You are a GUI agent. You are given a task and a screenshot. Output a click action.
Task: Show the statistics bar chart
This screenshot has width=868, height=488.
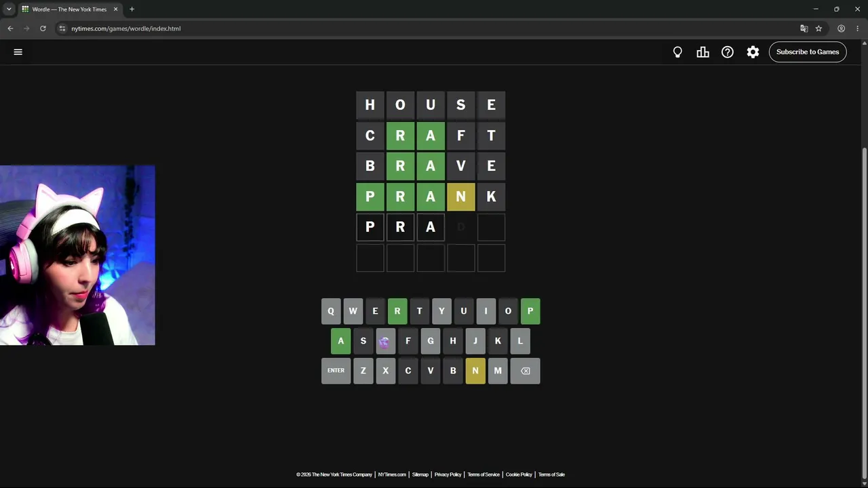703,52
